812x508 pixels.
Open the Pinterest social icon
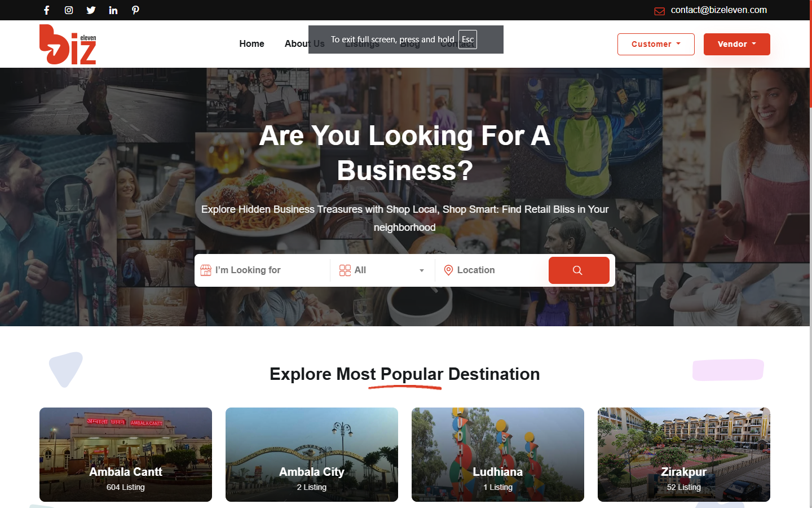135,10
